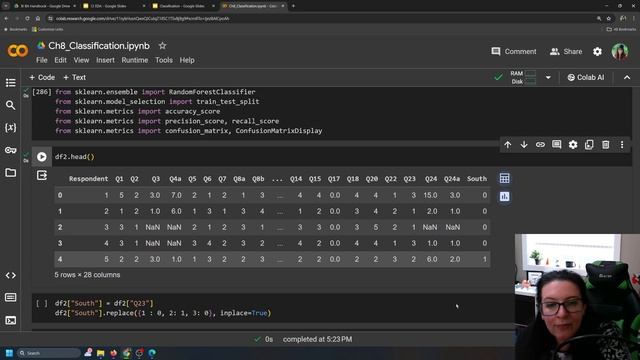Click into the df2["South"] code cell

click(x=273, y=308)
